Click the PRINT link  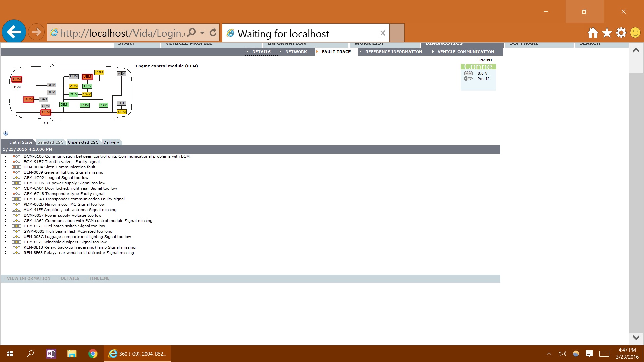485,60
